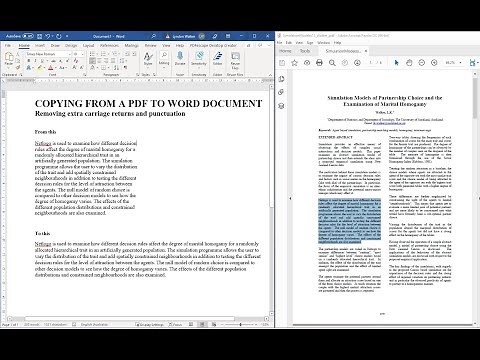
Task: Click Display Settings in Word status bar
Action: click(149, 324)
